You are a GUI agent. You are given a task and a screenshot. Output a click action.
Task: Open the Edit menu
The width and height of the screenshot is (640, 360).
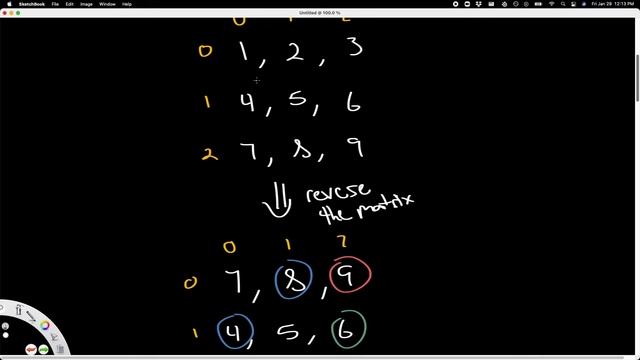tap(69, 4)
